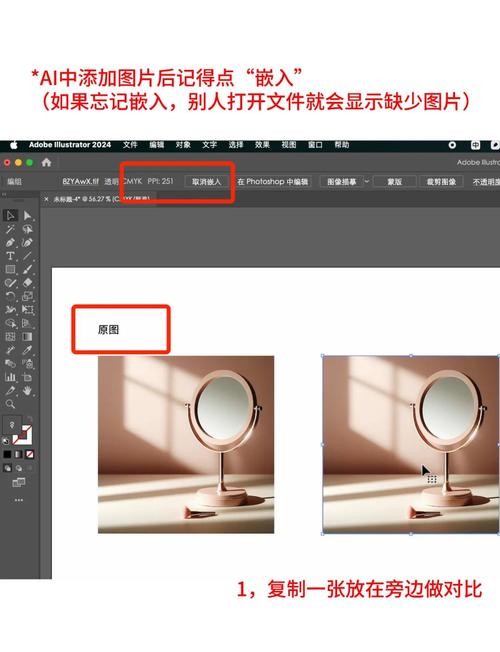Click 在 Photoshop 中编辑 button
The width and height of the screenshot is (500, 652).
(x=273, y=182)
